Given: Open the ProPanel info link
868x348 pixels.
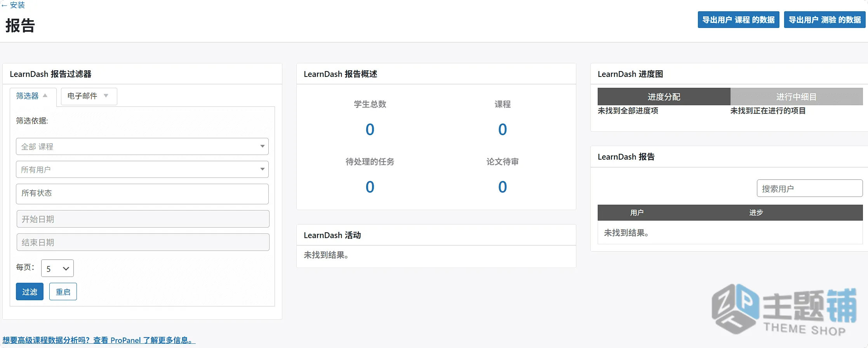Looking at the screenshot, I should coord(99,340).
